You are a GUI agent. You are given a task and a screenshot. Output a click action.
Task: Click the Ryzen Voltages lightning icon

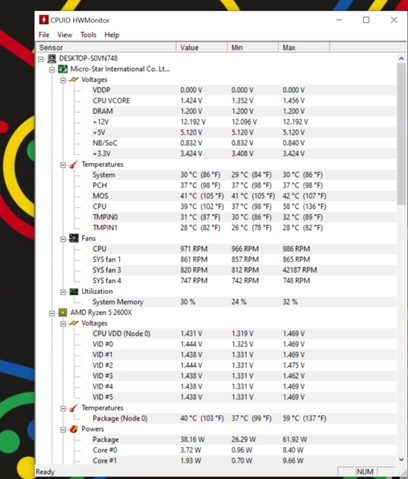74,323
